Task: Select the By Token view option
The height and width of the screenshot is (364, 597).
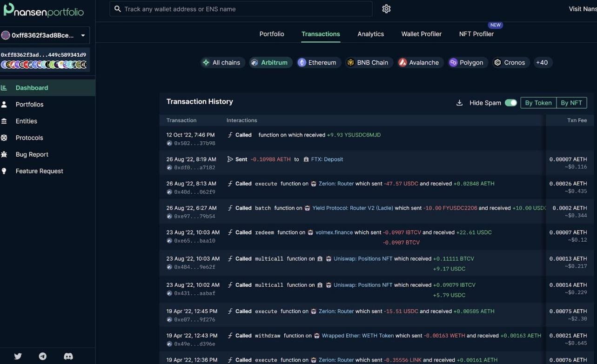Action: (538, 103)
